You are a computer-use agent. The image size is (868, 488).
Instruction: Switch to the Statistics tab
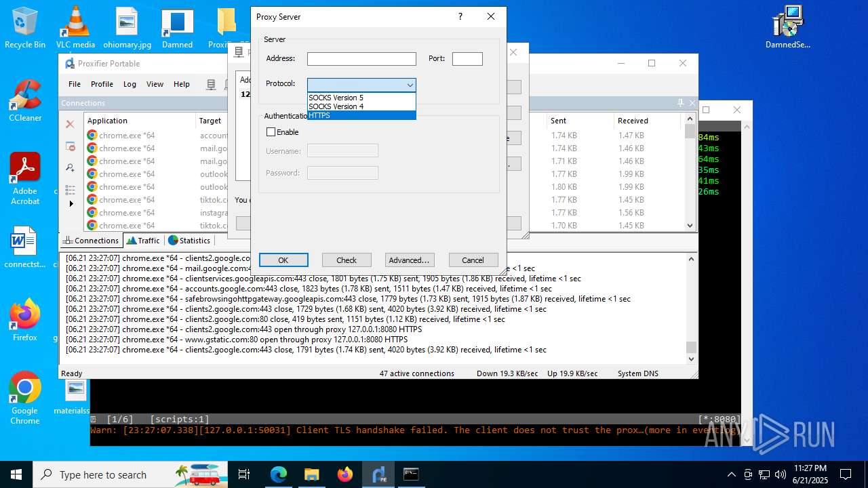pos(189,241)
